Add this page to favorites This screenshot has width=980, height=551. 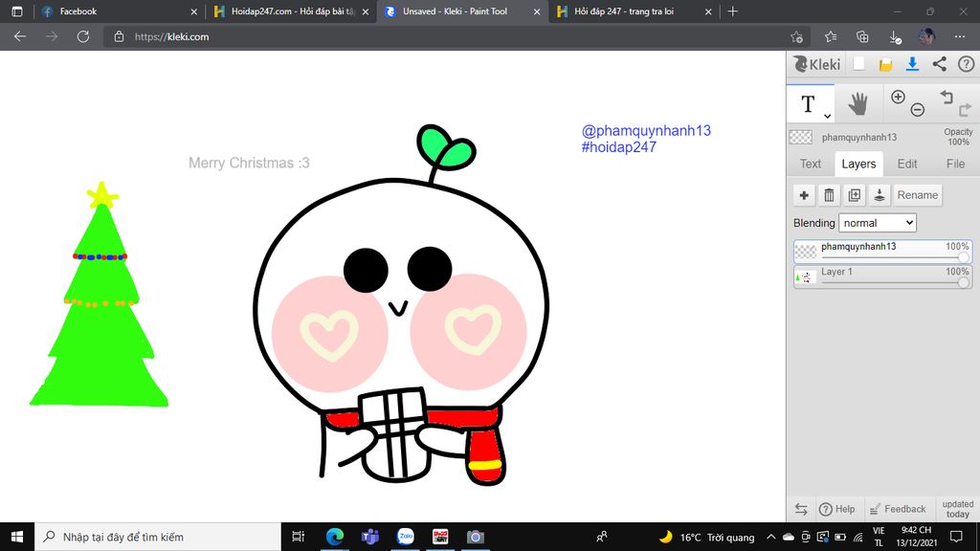click(796, 37)
